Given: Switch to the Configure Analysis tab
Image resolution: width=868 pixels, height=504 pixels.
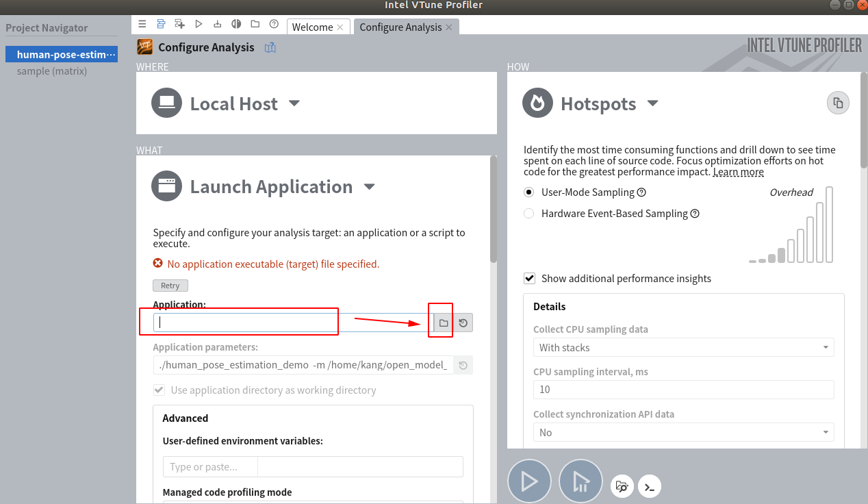Looking at the screenshot, I should point(400,27).
